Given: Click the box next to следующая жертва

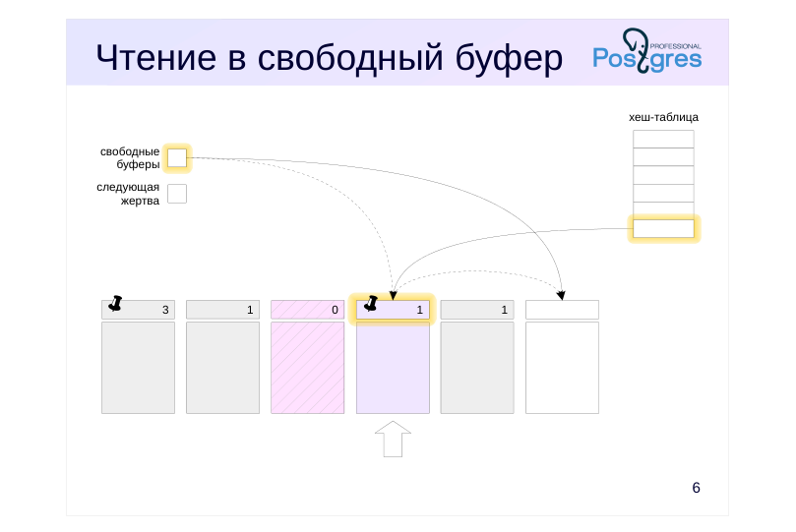Looking at the screenshot, I should click(177, 194).
